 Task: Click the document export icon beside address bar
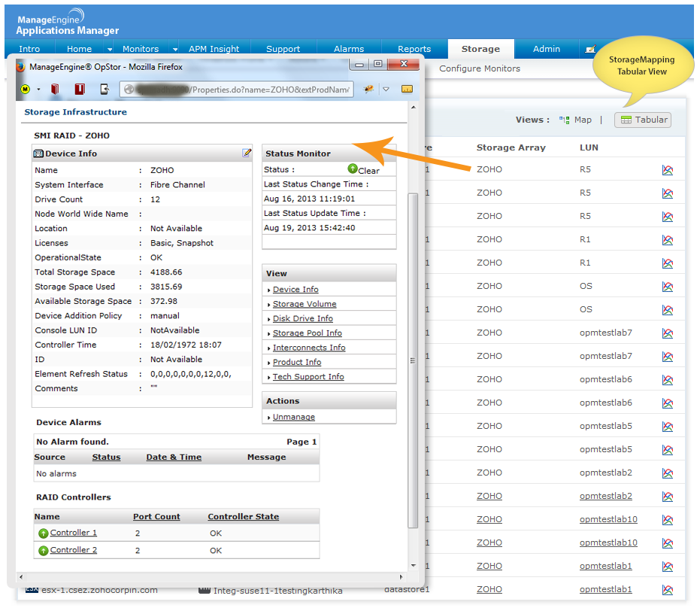(x=105, y=89)
